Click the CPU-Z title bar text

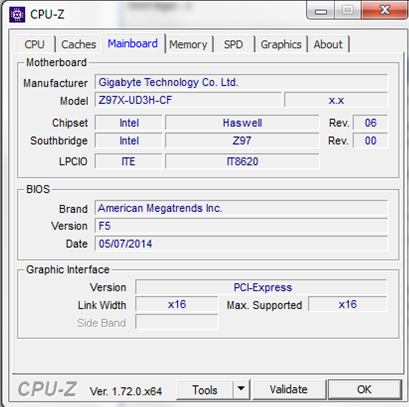click(x=47, y=14)
